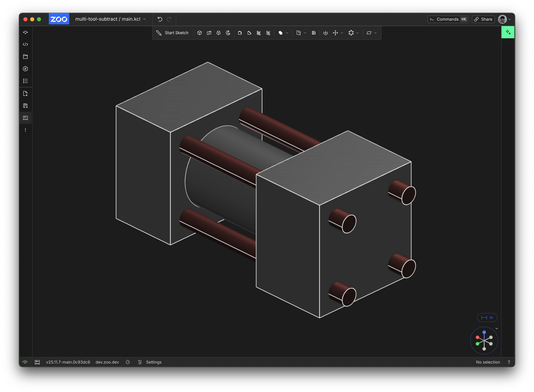Select the Fillet tool
This screenshot has width=534, height=392.
click(240, 33)
